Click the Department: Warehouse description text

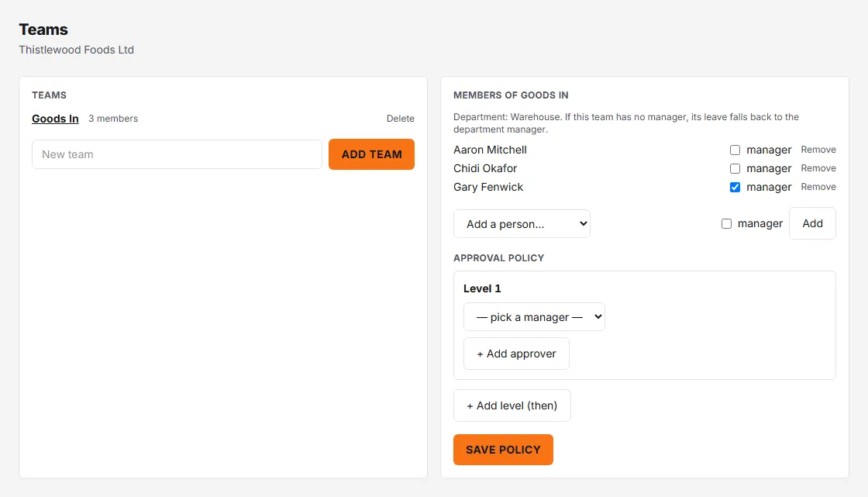tap(625, 123)
